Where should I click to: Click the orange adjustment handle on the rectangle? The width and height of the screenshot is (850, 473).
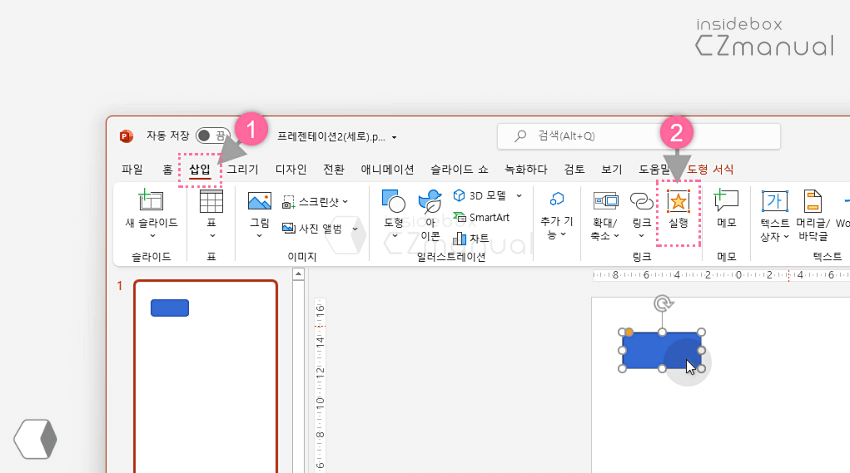click(x=629, y=332)
